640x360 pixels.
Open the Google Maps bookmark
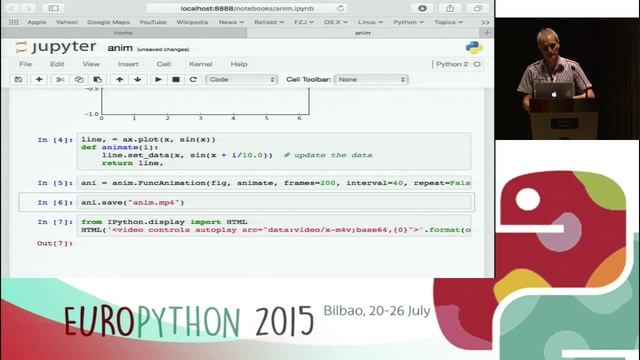[109, 22]
